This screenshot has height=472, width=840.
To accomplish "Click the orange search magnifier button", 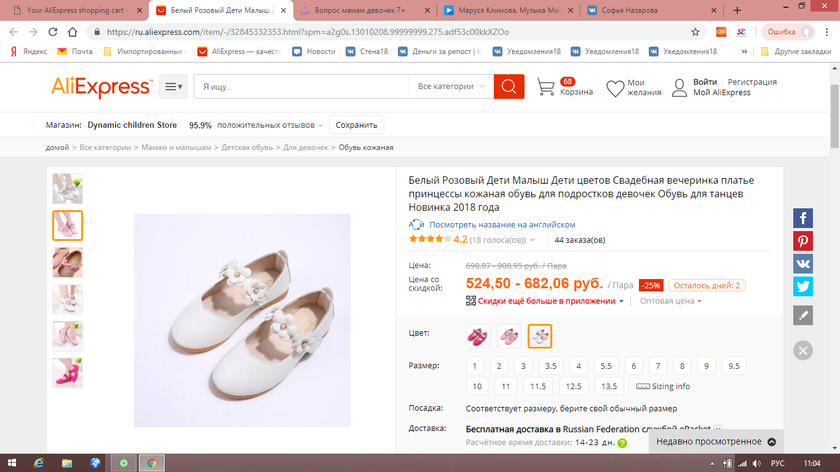I will 508,87.
